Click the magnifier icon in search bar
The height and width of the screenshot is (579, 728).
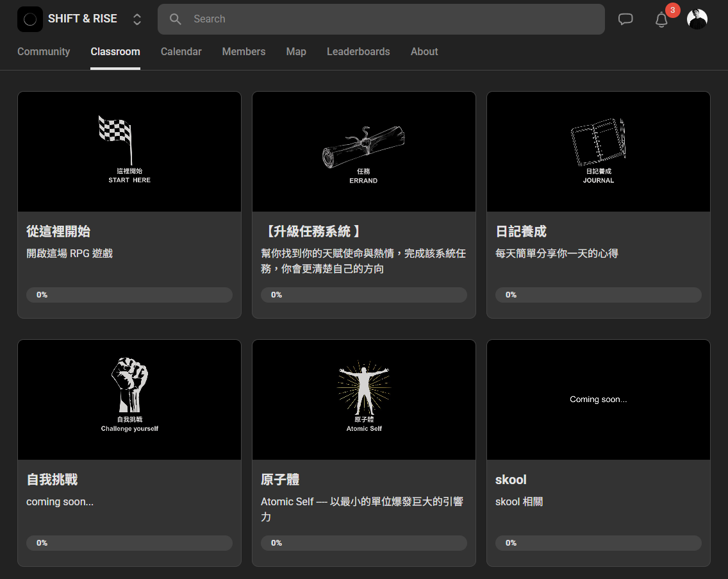pyautogui.click(x=176, y=19)
